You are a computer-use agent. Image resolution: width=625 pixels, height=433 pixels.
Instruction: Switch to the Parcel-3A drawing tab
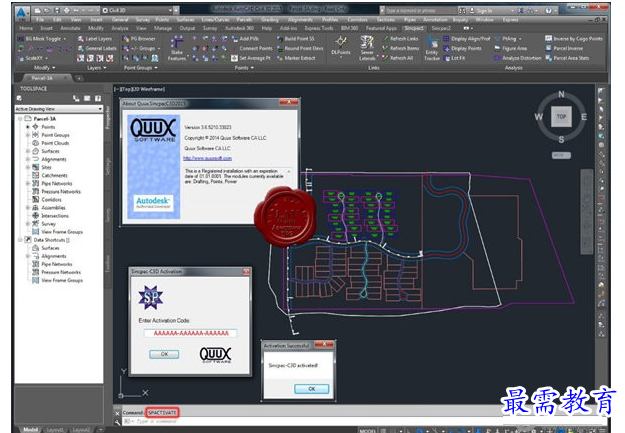(x=42, y=78)
